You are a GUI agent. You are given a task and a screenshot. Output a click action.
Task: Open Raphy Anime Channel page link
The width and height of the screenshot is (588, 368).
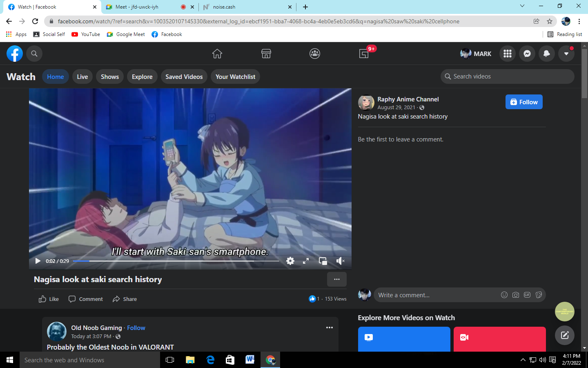coord(408,99)
